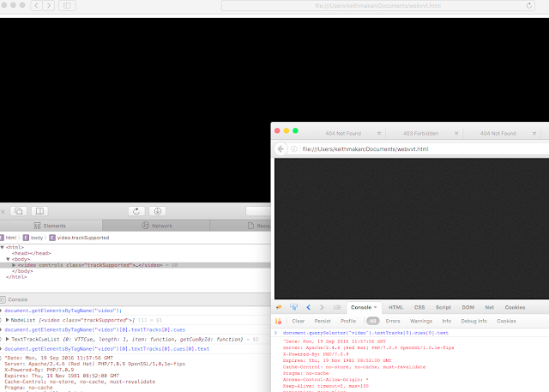
Task: Filter Firebug console by Info
Action: tap(446, 321)
